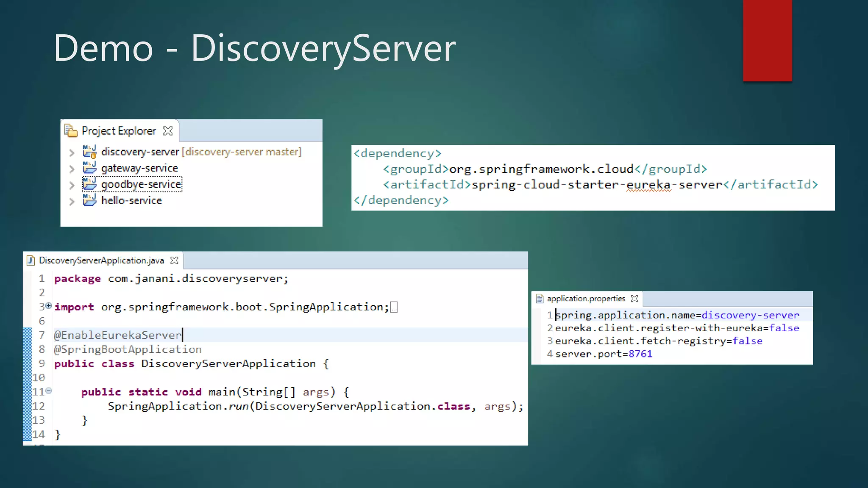Click the SpringApplication.run statement
This screenshot has height=488, width=868.
pos(316,406)
